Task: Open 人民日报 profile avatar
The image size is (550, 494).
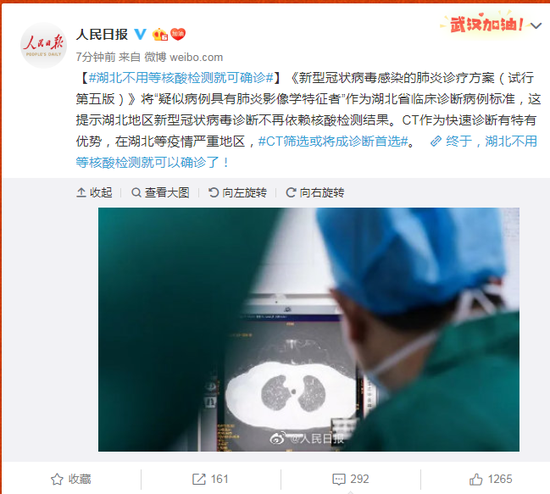Action: coord(43,46)
